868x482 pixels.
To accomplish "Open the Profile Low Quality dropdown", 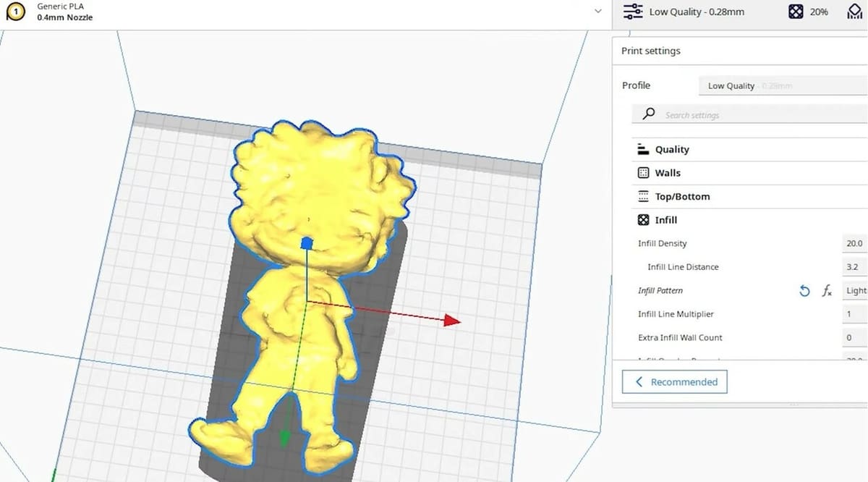I will [x=783, y=85].
